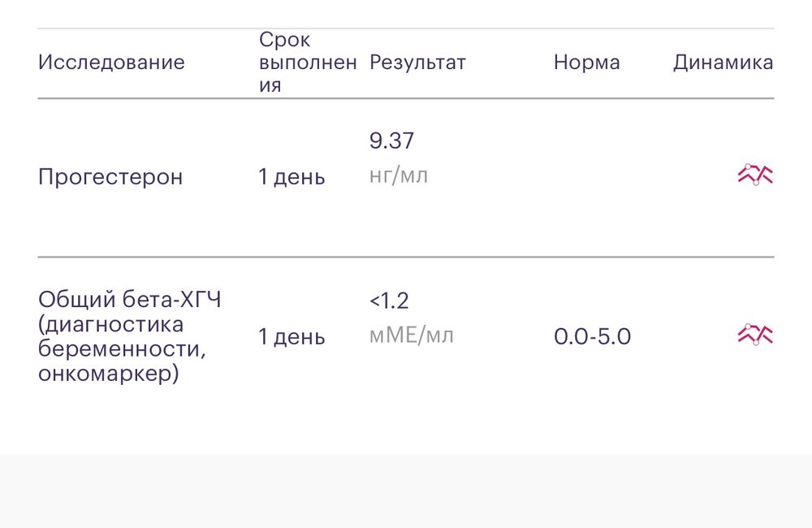Click the Исследование column header

point(111,62)
